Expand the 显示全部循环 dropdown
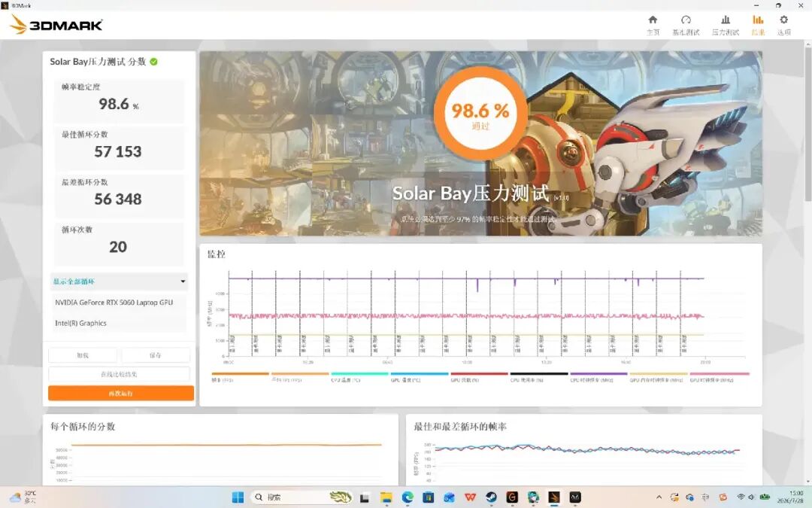This screenshot has height=508, width=812. [119, 281]
